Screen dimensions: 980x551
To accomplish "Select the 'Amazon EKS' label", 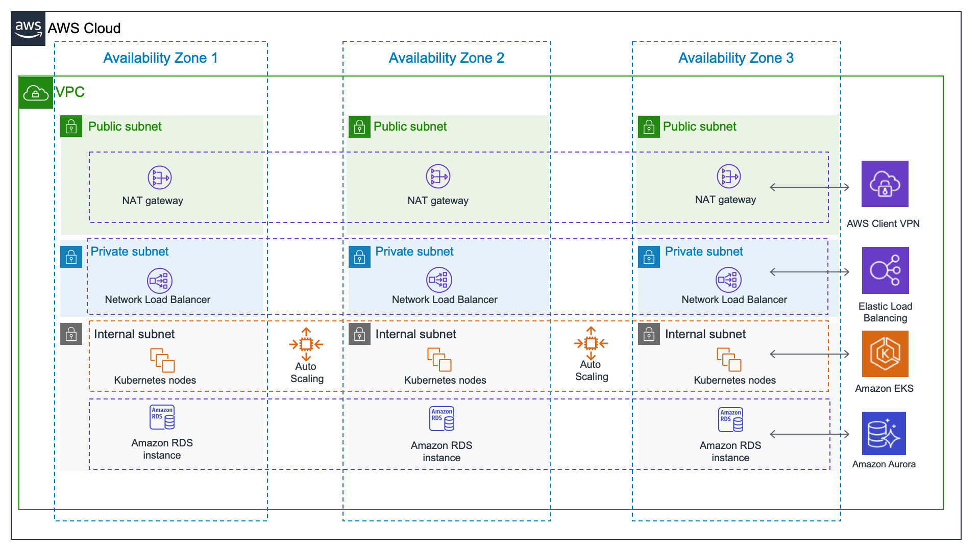I will click(885, 388).
